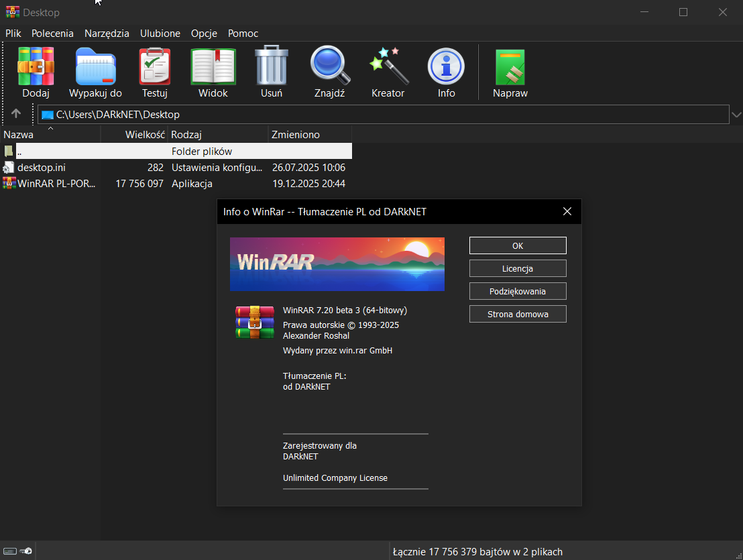Click the WinRAR sunset banner image
This screenshot has height=560, width=743.
tap(337, 264)
